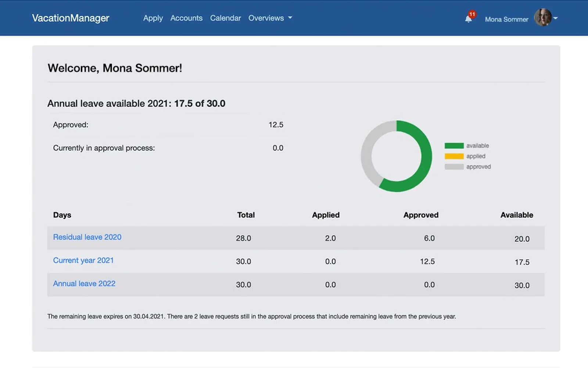
Task: Click the 2.0 applied value for Residual leave 2020
Action: [330, 238]
